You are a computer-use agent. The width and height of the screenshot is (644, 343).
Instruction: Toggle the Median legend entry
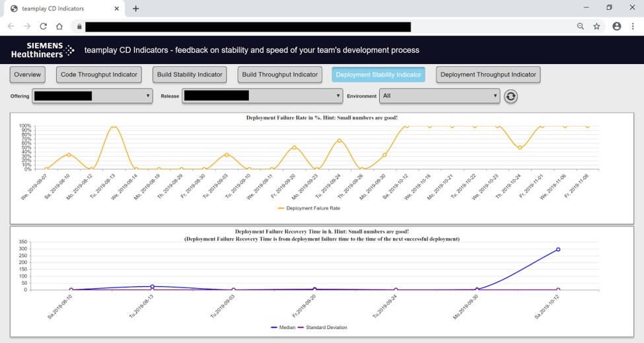coord(283,327)
